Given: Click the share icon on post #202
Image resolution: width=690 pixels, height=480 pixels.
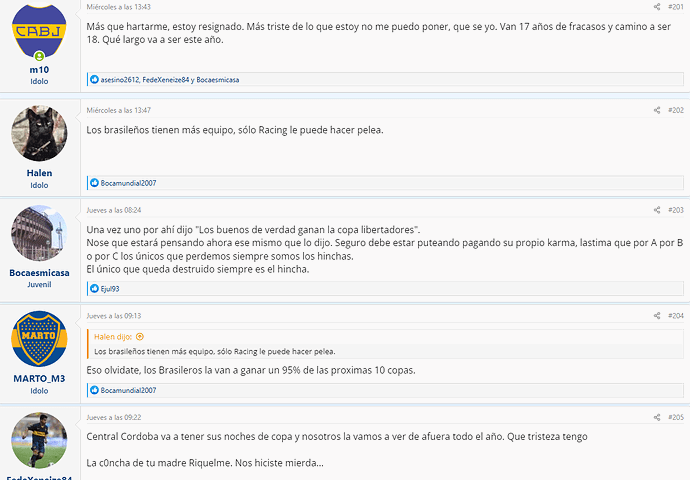Looking at the screenshot, I should coord(657,110).
